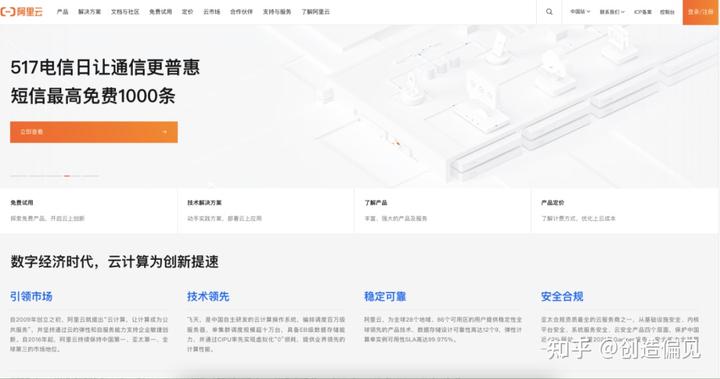Open the 合作伙伴 navigation menu
Image resolution: width=720 pixels, height=379 pixels.
(x=242, y=12)
